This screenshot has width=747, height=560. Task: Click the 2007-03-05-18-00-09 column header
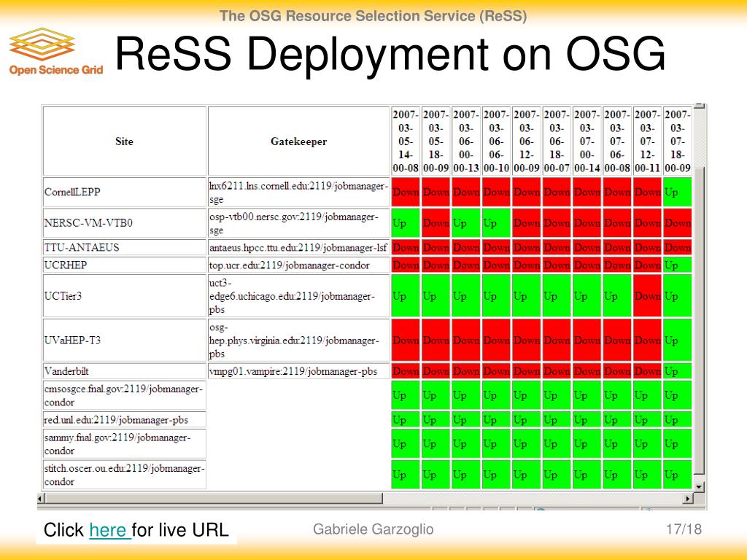[x=436, y=141]
